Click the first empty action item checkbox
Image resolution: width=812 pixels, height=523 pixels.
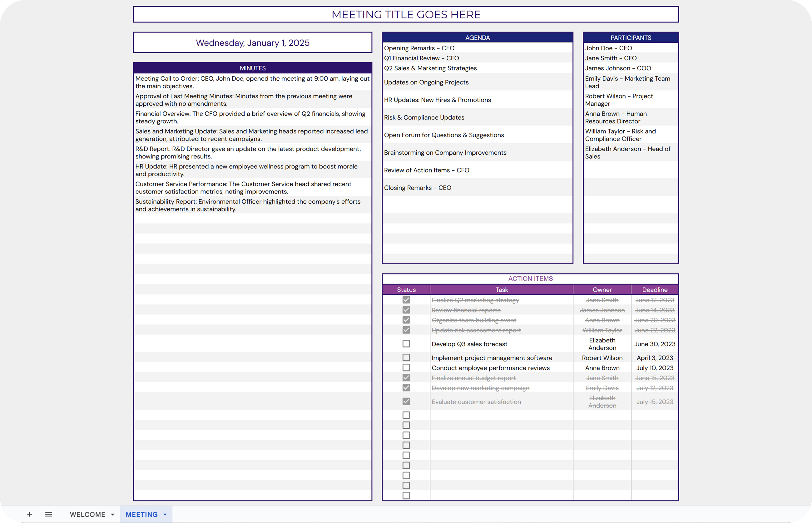click(406, 415)
